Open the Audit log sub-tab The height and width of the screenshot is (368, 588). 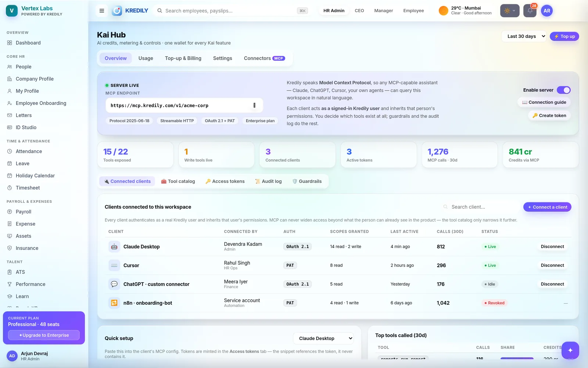(x=268, y=181)
